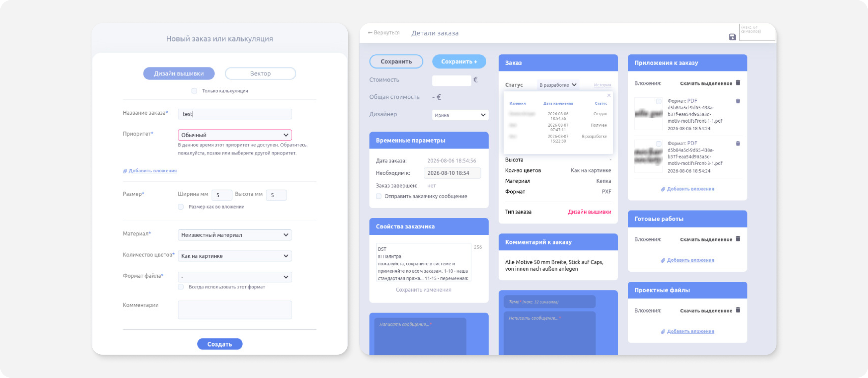This screenshot has height=378, width=868.
Task: Toggle Отправить заказчику сообщение checkbox
Action: (379, 196)
